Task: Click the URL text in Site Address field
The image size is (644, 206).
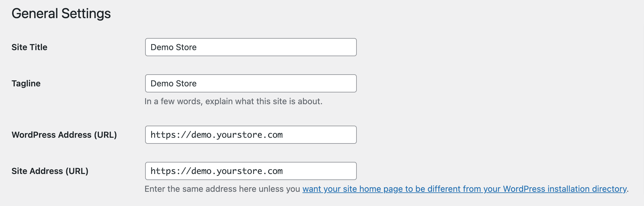Action: 216,171
